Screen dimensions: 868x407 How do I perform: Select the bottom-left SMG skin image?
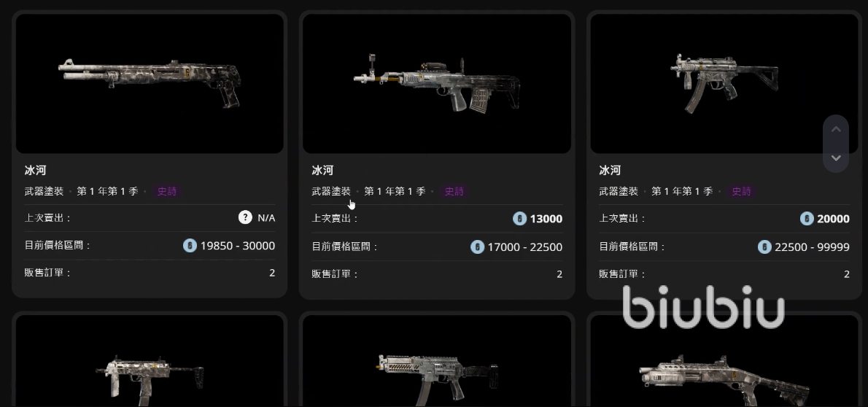click(150, 362)
